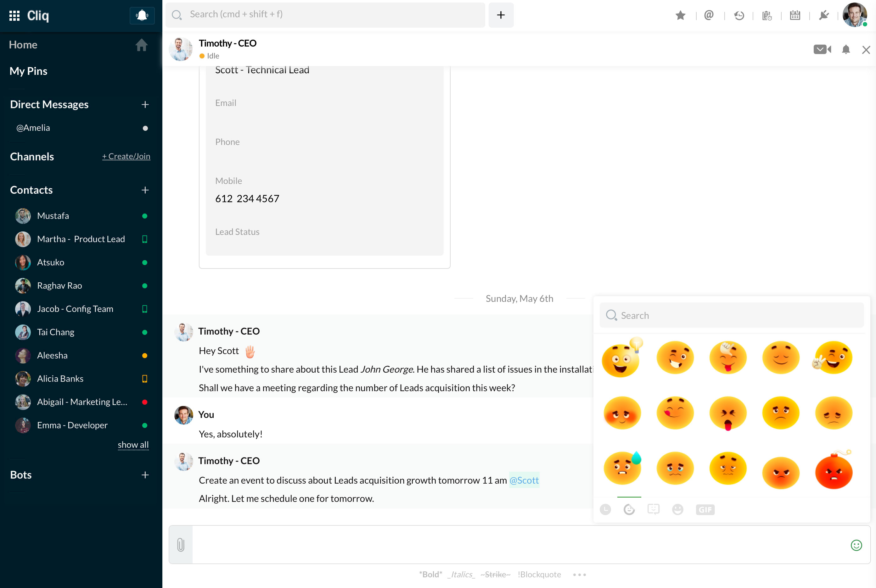Toggle the emoji picker smiley in message box
Screen dimensions: 876x588
tap(856, 545)
